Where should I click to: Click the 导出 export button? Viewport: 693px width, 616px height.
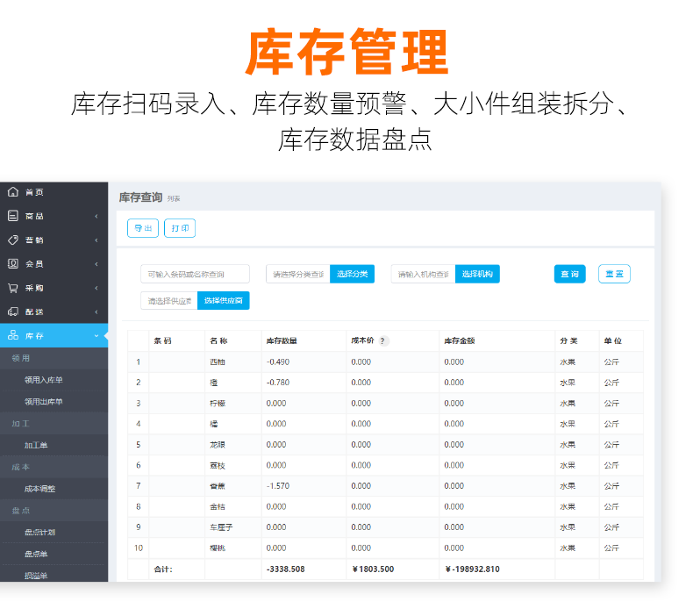pyautogui.click(x=143, y=228)
